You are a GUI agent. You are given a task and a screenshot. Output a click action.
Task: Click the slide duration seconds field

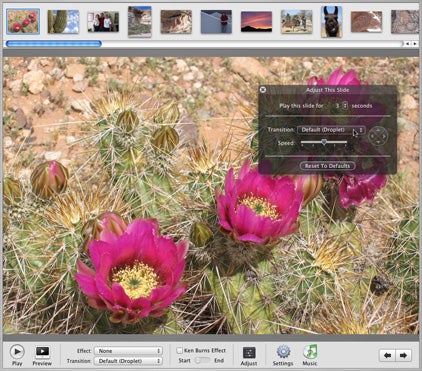(337, 106)
